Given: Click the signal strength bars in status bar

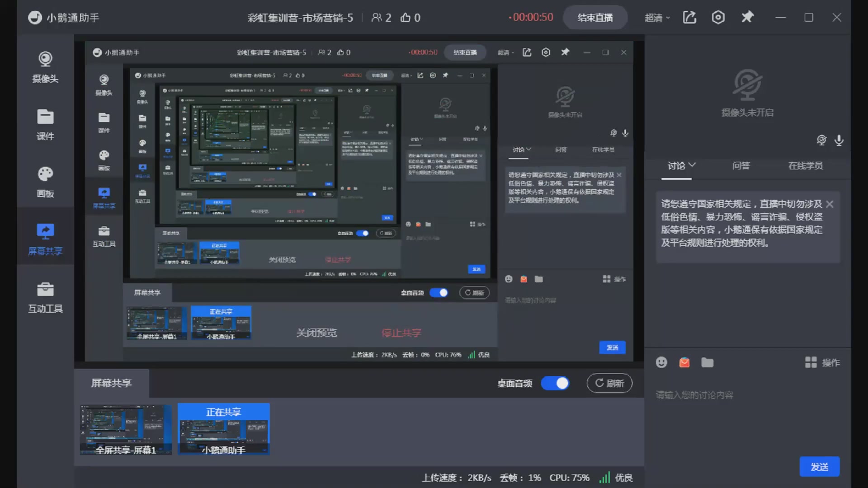Looking at the screenshot, I should pyautogui.click(x=604, y=477).
